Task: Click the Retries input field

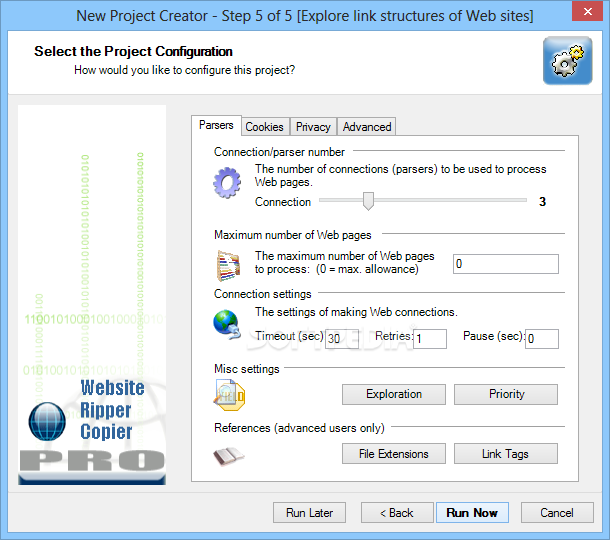Action: (430, 338)
